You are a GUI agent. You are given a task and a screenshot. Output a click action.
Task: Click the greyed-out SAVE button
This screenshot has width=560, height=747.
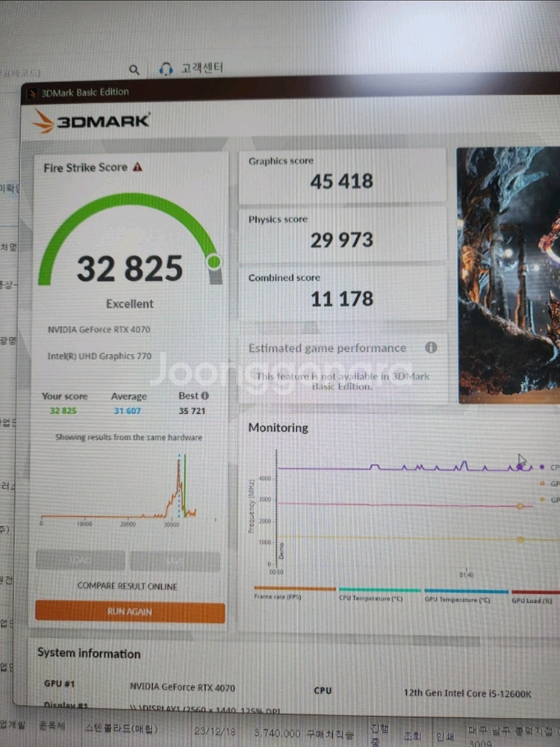click(x=175, y=560)
